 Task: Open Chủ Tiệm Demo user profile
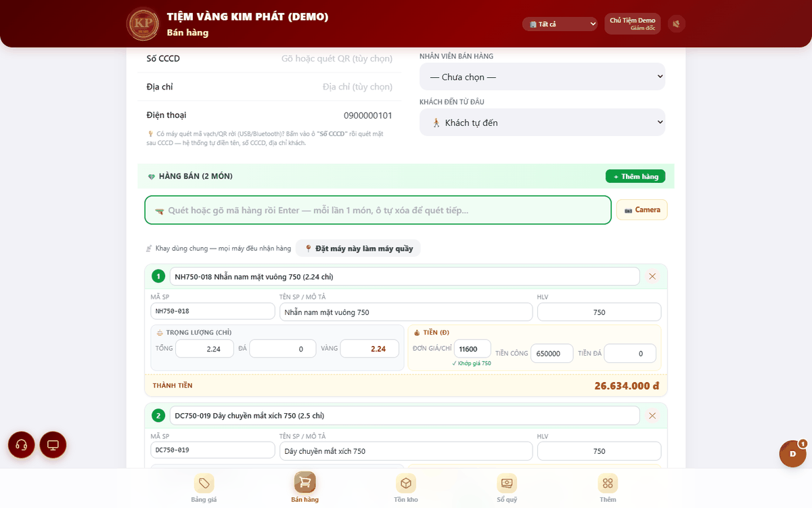[632, 24]
